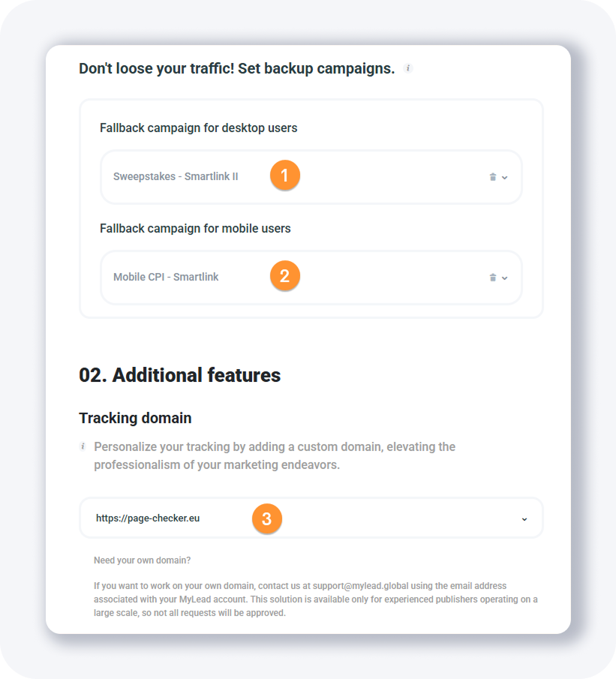Click 'Fallback campaign for desktop users' label
616x679 pixels.
coord(198,128)
